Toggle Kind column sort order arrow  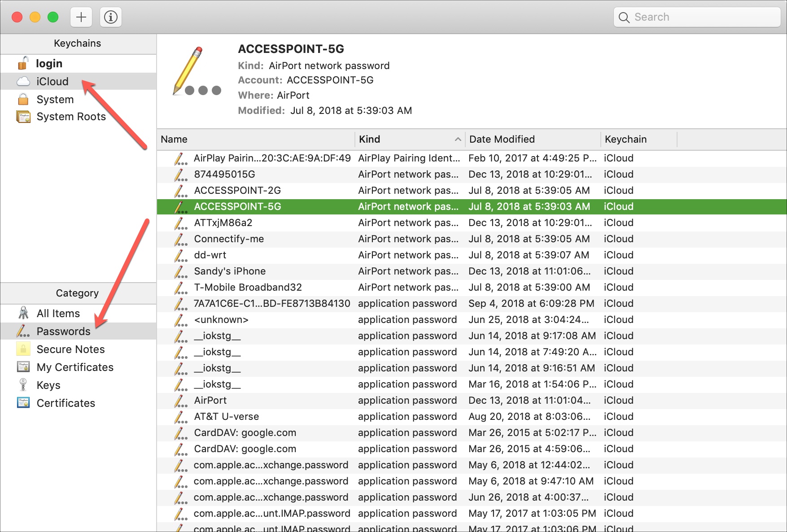tap(458, 140)
